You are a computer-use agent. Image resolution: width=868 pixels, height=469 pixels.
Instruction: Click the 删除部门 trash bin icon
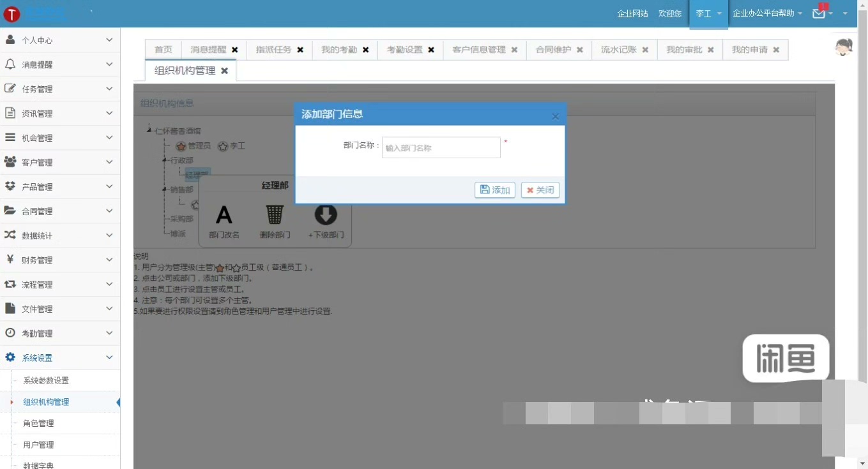pyautogui.click(x=275, y=214)
